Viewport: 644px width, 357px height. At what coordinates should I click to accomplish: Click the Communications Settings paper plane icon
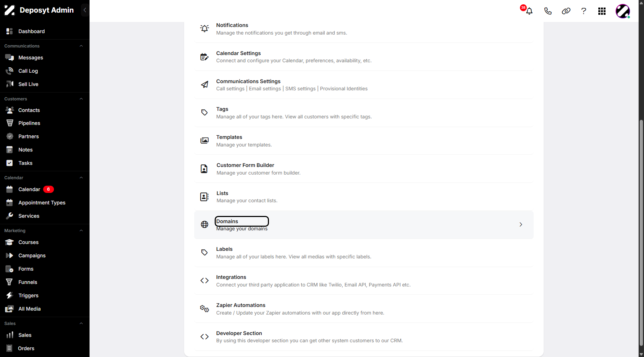pyautogui.click(x=205, y=85)
